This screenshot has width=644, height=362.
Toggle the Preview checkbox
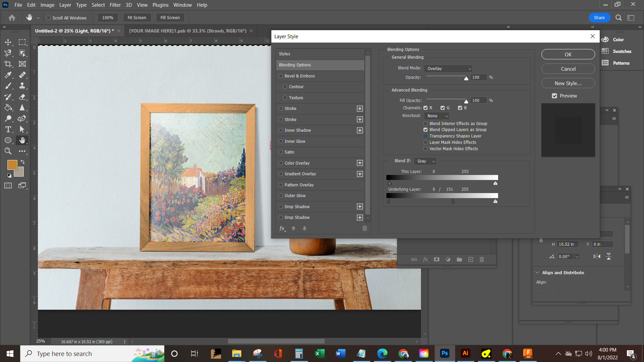pos(554,96)
